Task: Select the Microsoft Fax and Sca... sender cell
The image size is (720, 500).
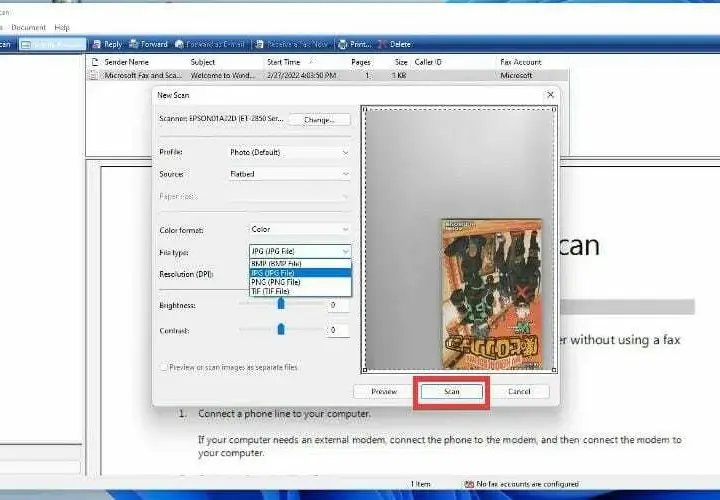Action: (x=143, y=75)
